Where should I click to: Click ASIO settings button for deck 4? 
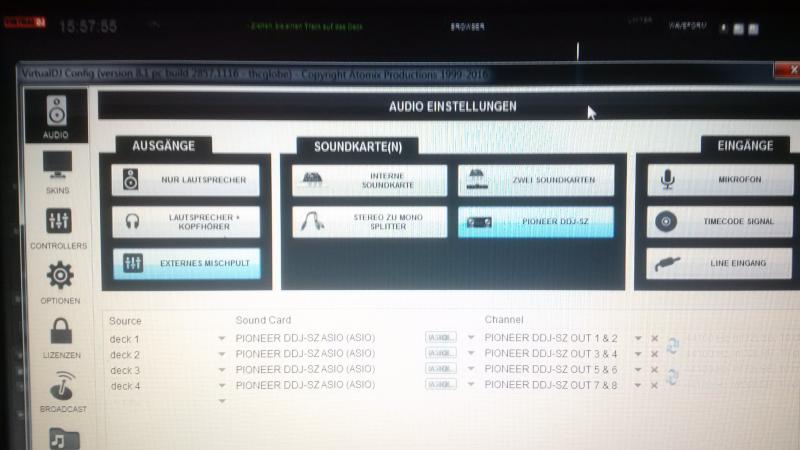point(441,384)
